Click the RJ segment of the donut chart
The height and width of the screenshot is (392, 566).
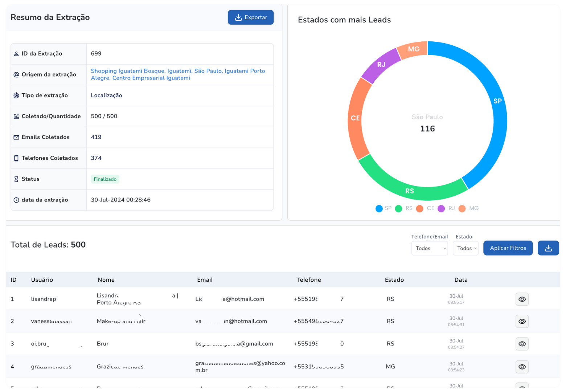(381, 65)
